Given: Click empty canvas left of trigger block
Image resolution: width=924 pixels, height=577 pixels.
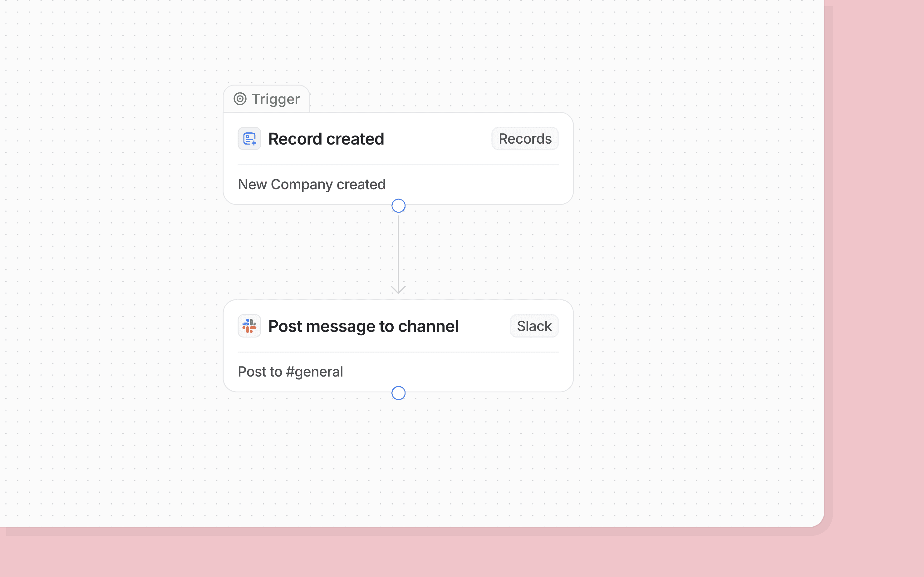Looking at the screenshot, I should tap(115, 160).
